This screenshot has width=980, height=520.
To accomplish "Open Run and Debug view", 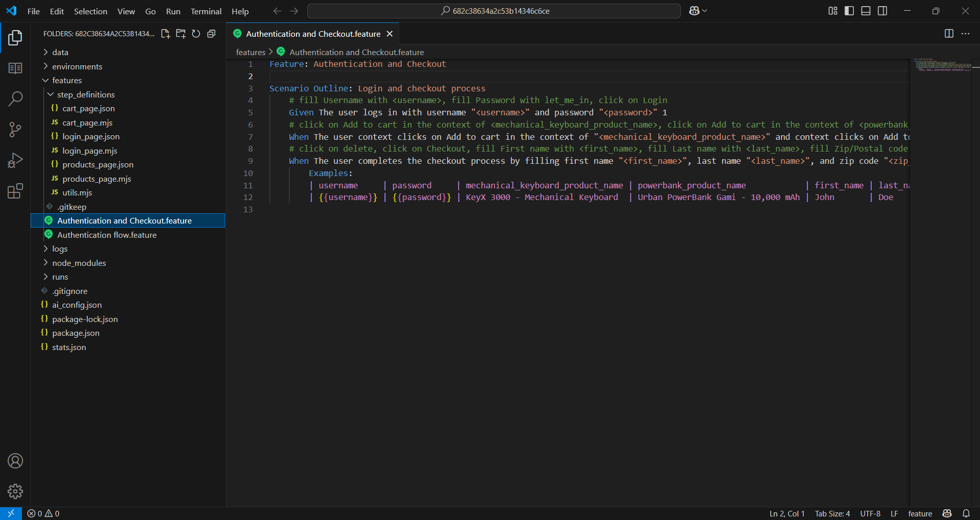I will click(x=15, y=160).
